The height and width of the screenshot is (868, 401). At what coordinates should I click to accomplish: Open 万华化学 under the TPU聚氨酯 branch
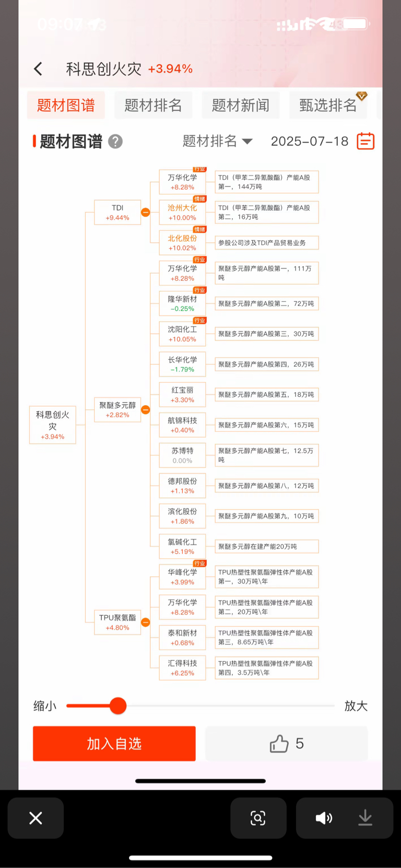pos(182,607)
